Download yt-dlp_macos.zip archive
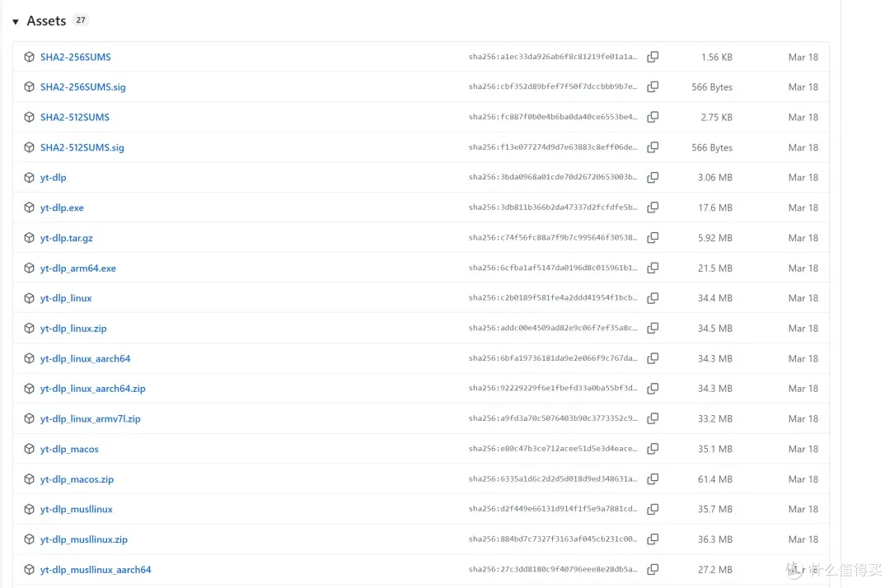 (x=77, y=479)
